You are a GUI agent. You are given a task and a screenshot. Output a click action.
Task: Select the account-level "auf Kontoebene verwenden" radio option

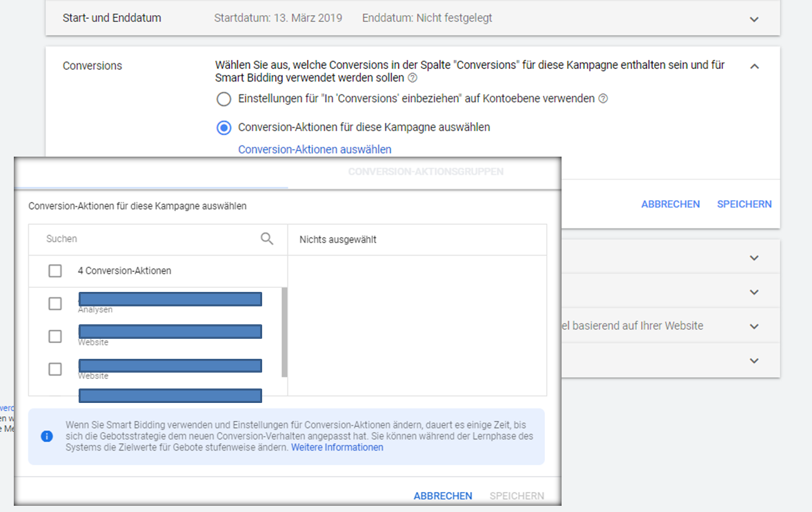click(x=224, y=99)
